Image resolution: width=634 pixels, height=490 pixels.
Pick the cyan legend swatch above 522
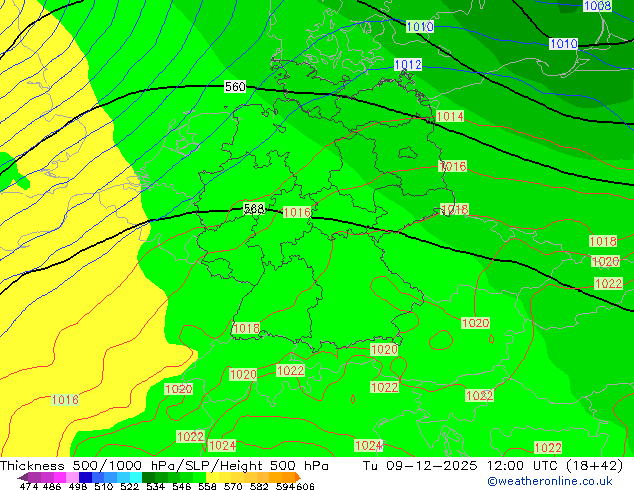click(x=136, y=477)
